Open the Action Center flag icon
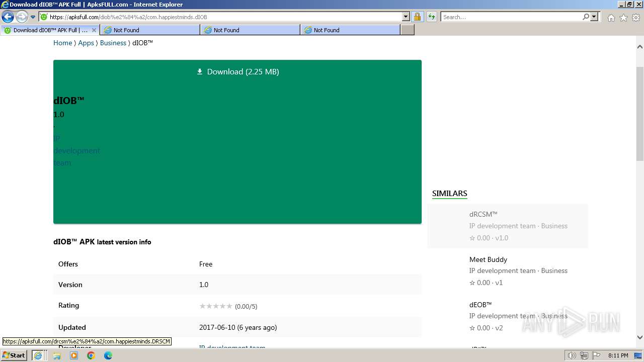Image resolution: width=644 pixels, height=362 pixels. [596, 355]
